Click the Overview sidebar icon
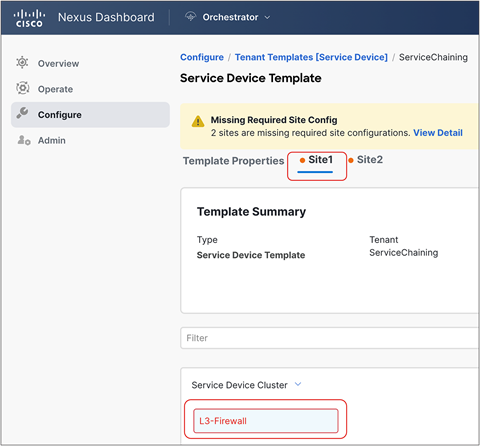480x446 pixels. [22, 62]
